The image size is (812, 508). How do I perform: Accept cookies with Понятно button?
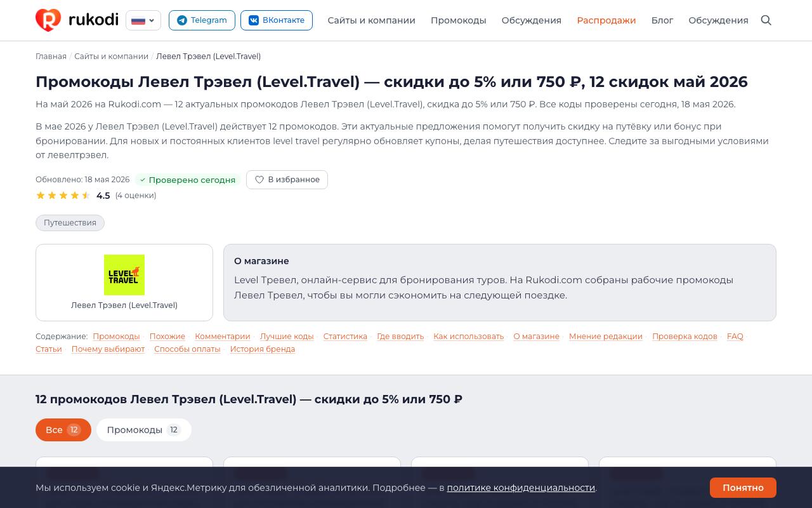(x=743, y=488)
